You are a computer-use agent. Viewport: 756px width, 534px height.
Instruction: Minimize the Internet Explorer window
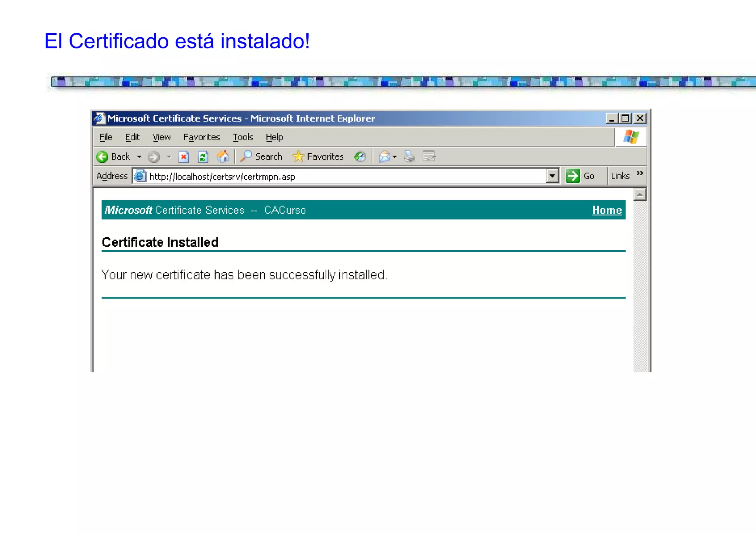coord(612,118)
